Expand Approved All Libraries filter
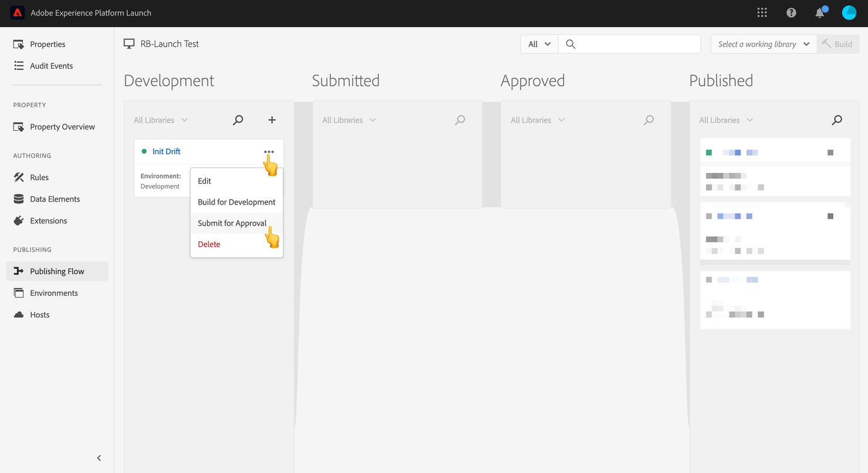Screen dimensions: 868x473 coord(538,120)
